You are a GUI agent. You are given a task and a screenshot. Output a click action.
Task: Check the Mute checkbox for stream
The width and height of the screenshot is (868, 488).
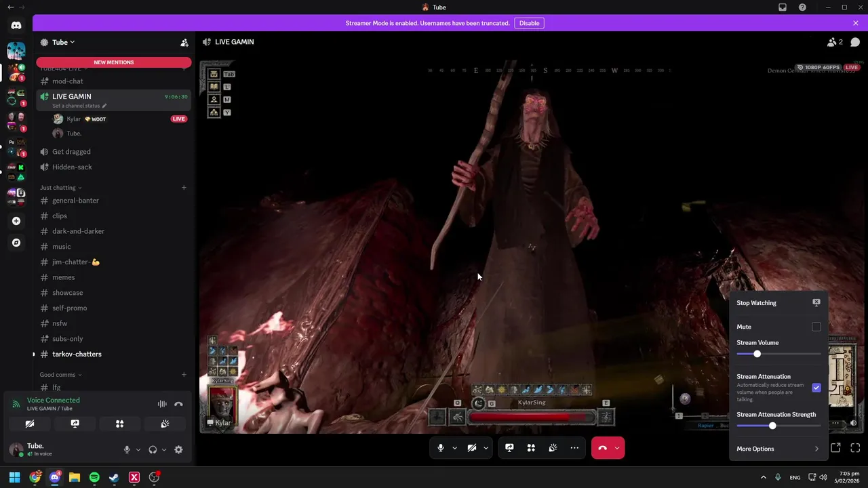point(816,327)
